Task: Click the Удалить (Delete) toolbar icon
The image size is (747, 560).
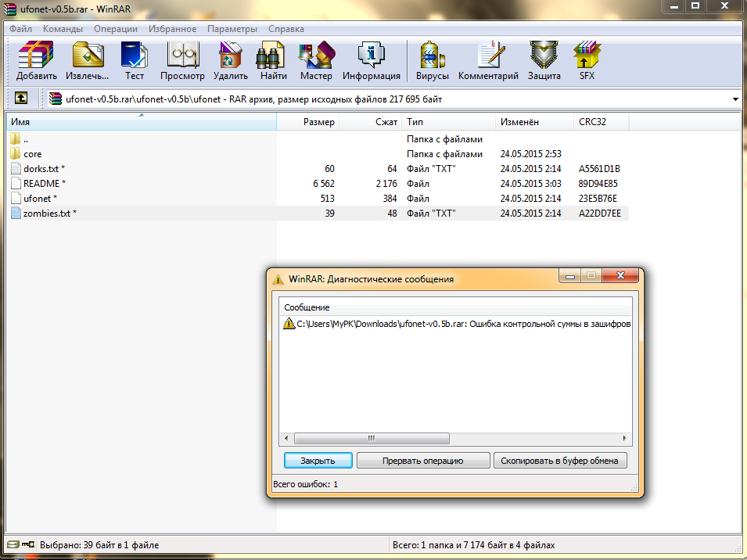Action: [x=231, y=54]
